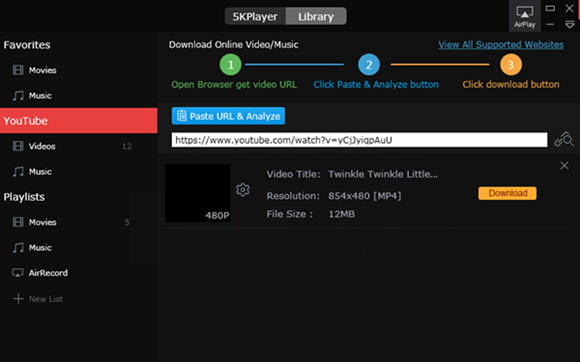
Task: Maximize the 5KPlayer window
Action: (550, 8)
